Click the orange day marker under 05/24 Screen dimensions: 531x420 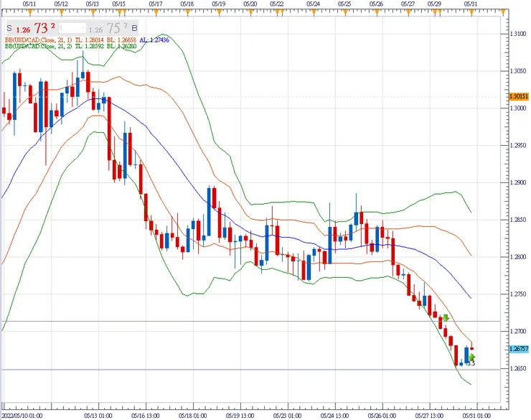click(x=314, y=12)
